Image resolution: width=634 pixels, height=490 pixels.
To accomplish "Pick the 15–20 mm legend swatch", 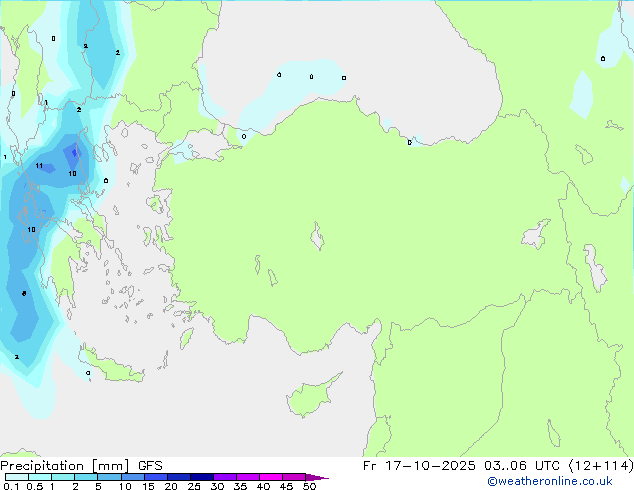I will (x=156, y=477).
